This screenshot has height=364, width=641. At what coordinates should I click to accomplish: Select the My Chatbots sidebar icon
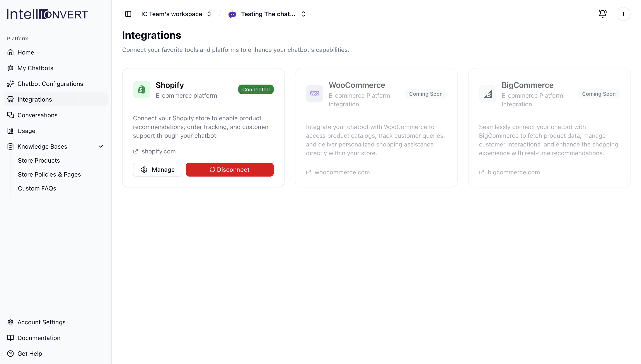[x=10, y=68]
